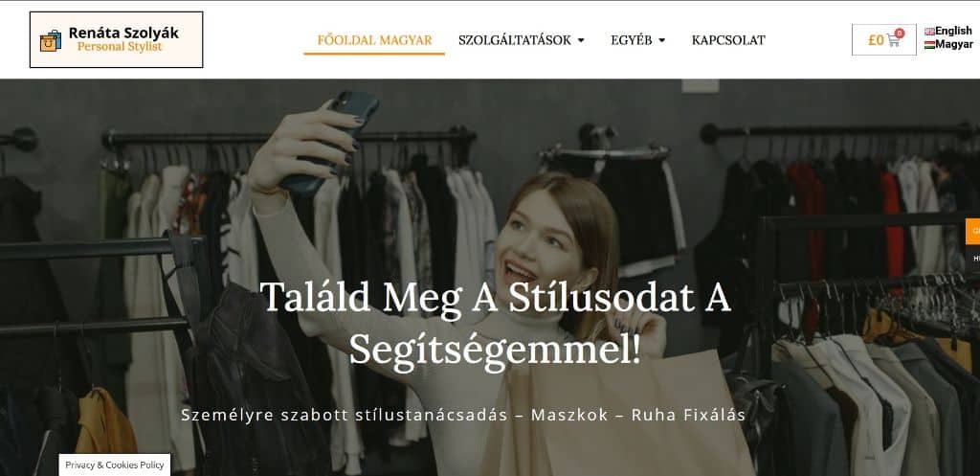The height and width of the screenshot is (476, 980).
Task: Open the shopping cart icon
Action: pos(893,40)
